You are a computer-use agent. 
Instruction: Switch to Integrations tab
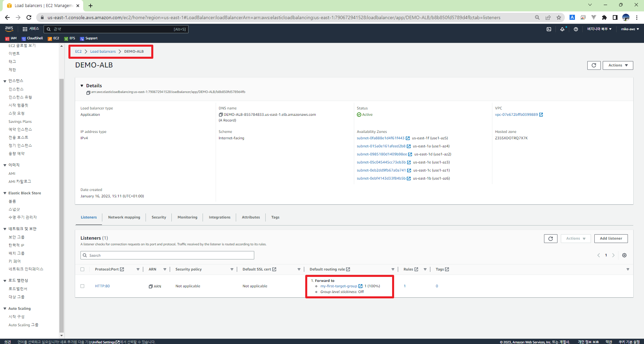coord(220,217)
